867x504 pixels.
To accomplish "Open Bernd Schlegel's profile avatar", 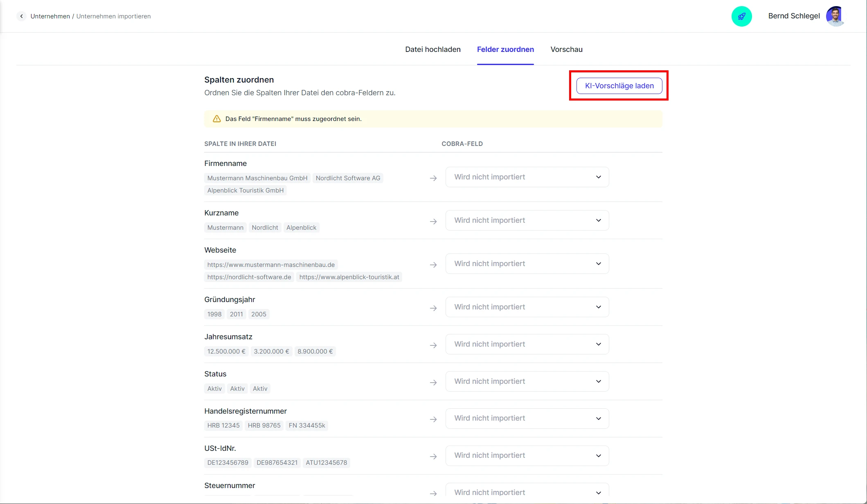I will 835,16.
